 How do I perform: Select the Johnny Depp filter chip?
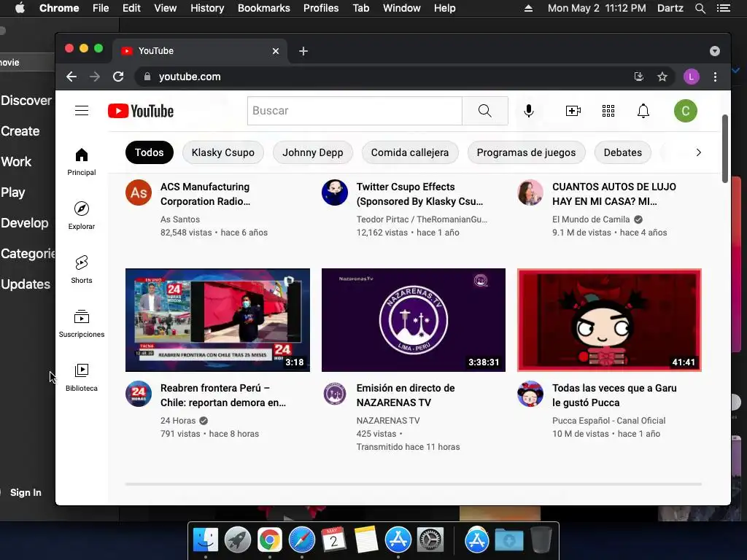click(312, 152)
